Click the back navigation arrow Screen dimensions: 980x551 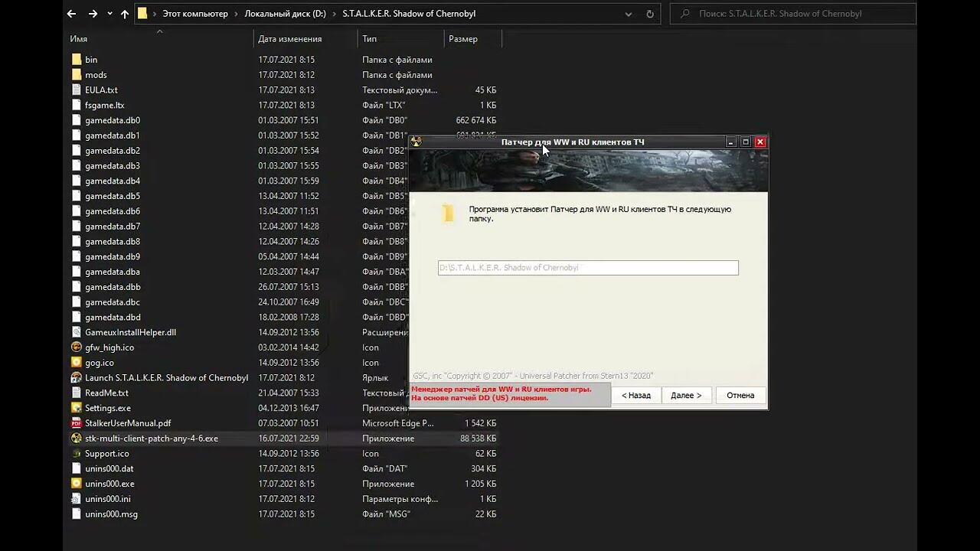tap(71, 14)
